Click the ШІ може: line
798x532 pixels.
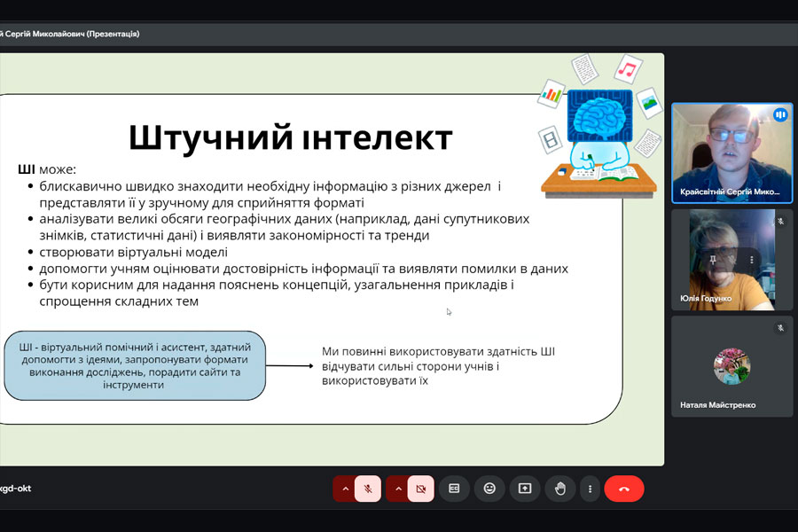point(47,169)
